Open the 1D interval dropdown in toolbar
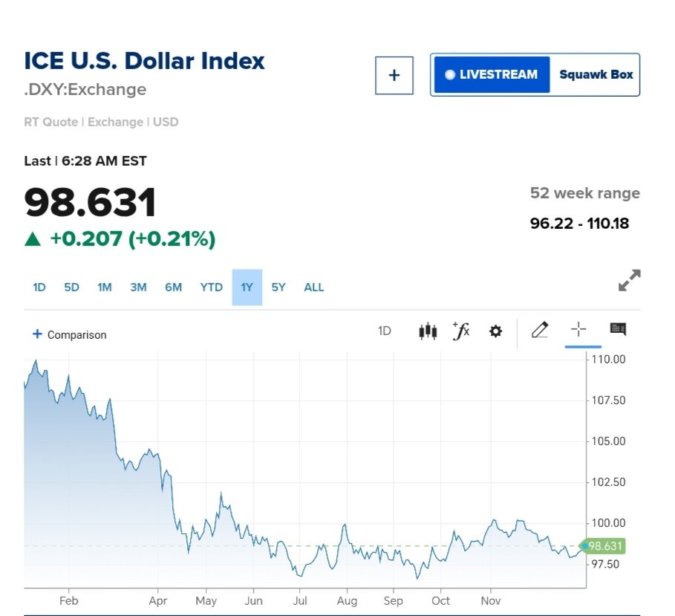Viewport: 675px width, 616px height. tap(385, 331)
